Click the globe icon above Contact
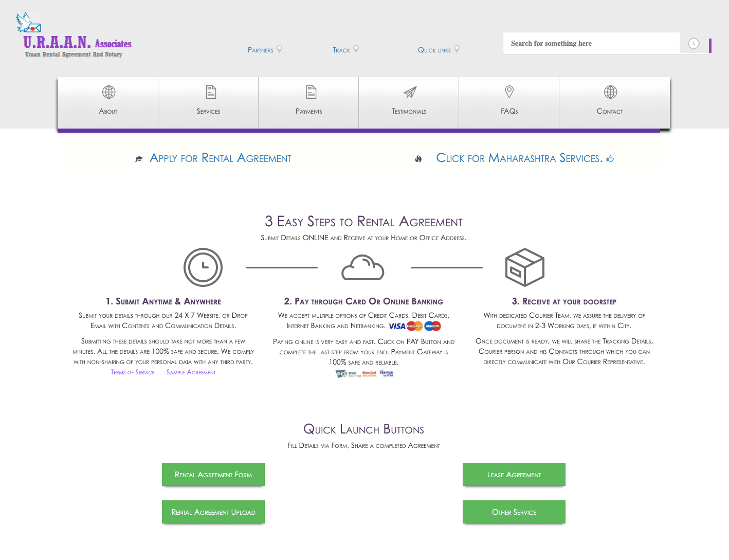The height and width of the screenshot is (560, 729). point(610,93)
